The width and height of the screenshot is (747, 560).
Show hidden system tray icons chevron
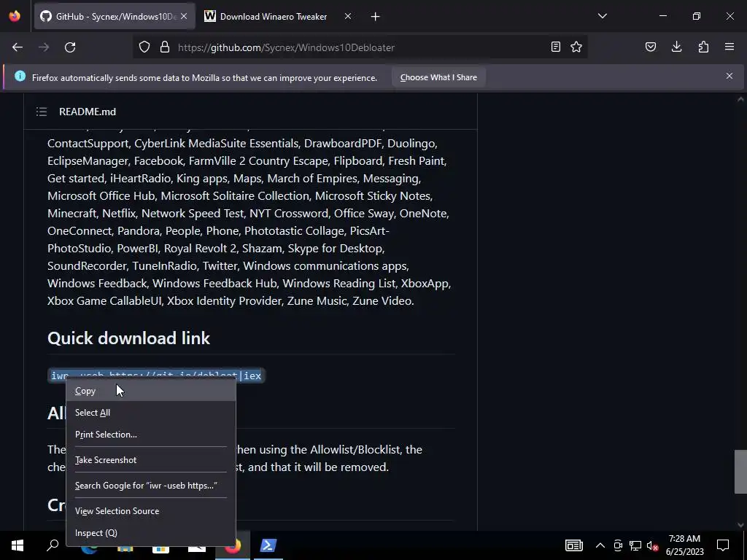pyautogui.click(x=600, y=545)
